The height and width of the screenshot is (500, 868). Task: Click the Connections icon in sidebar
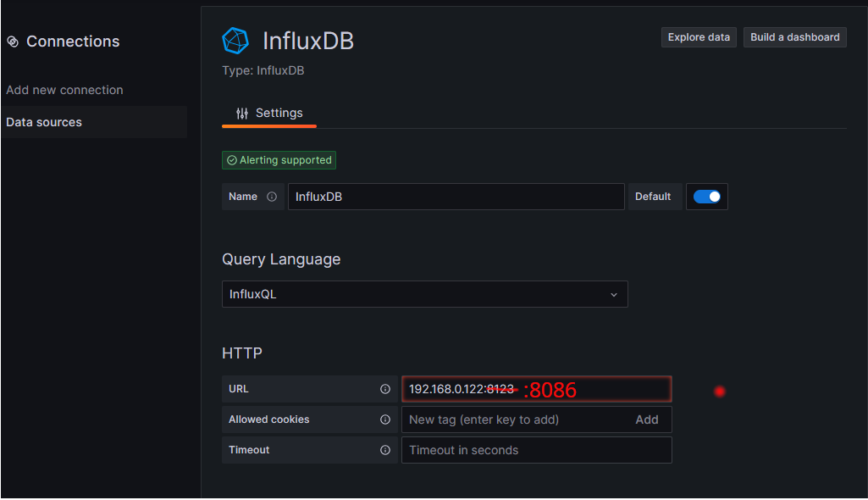pyautogui.click(x=13, y=42)
